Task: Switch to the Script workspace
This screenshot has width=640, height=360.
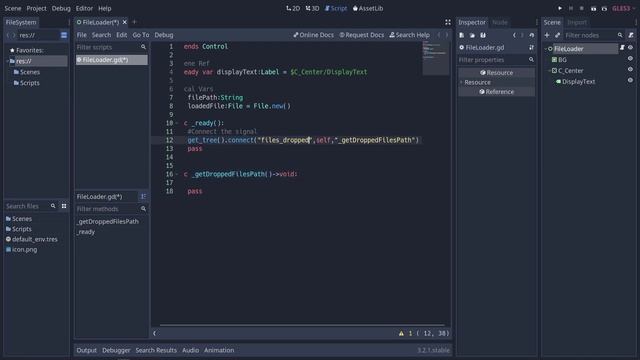Action: pos(336,8)
